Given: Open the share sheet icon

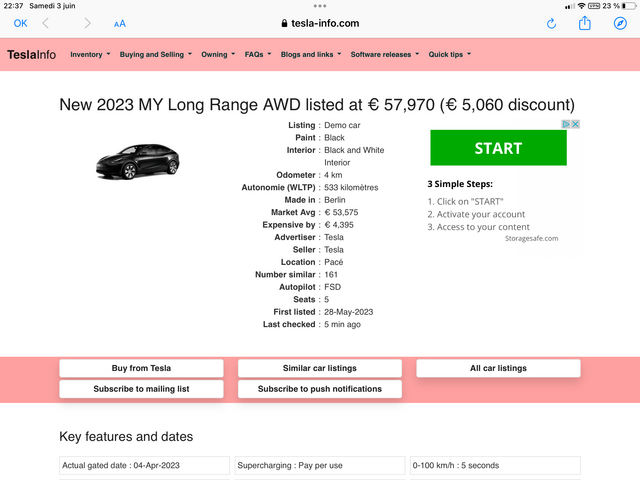Looking at the screenshot, I should pyautogui.click(x=584, y=23).
